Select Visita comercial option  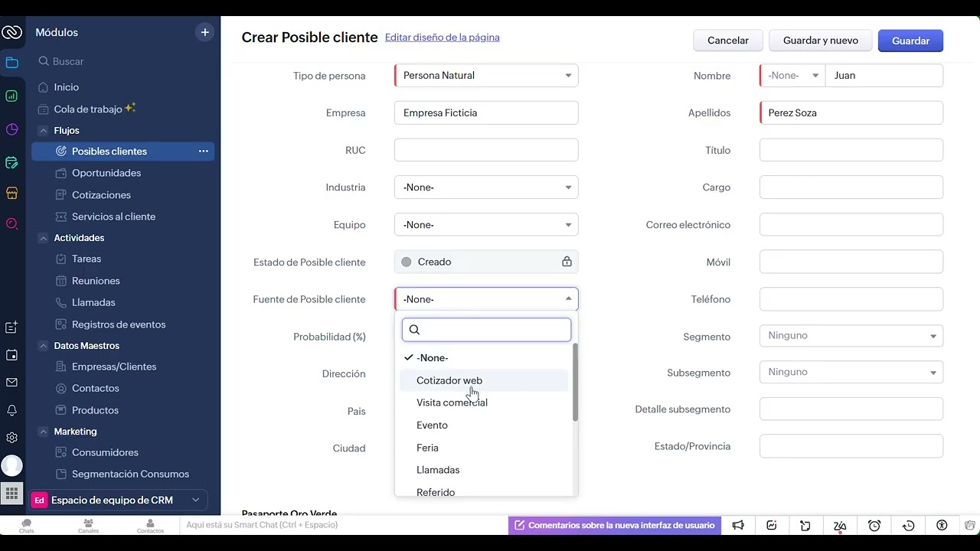tap(484, 403)
